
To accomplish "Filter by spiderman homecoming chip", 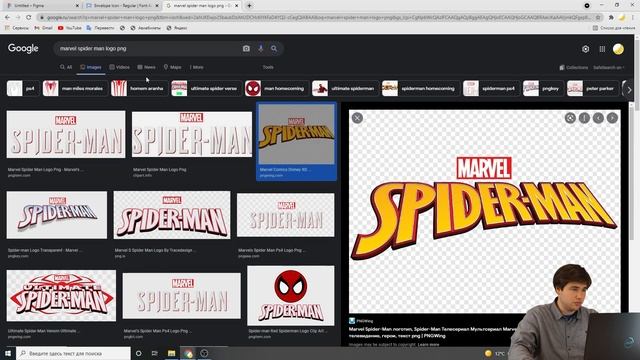I will [x=420, y=89].
